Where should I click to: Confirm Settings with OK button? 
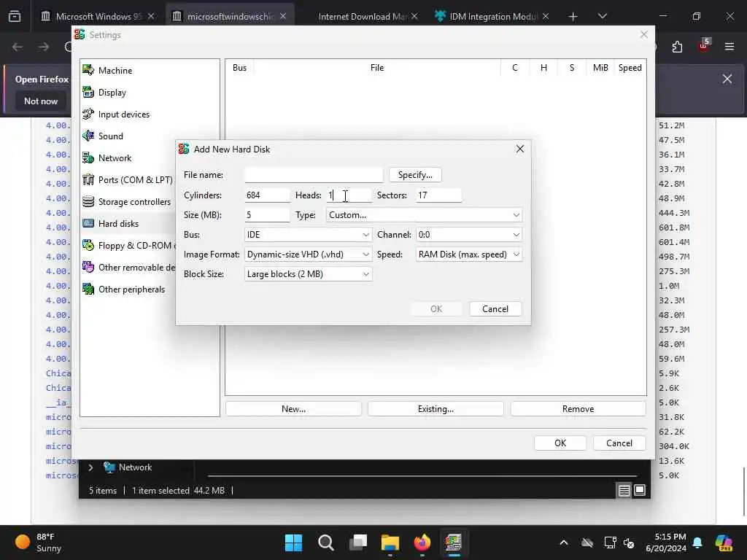[560, 443]
